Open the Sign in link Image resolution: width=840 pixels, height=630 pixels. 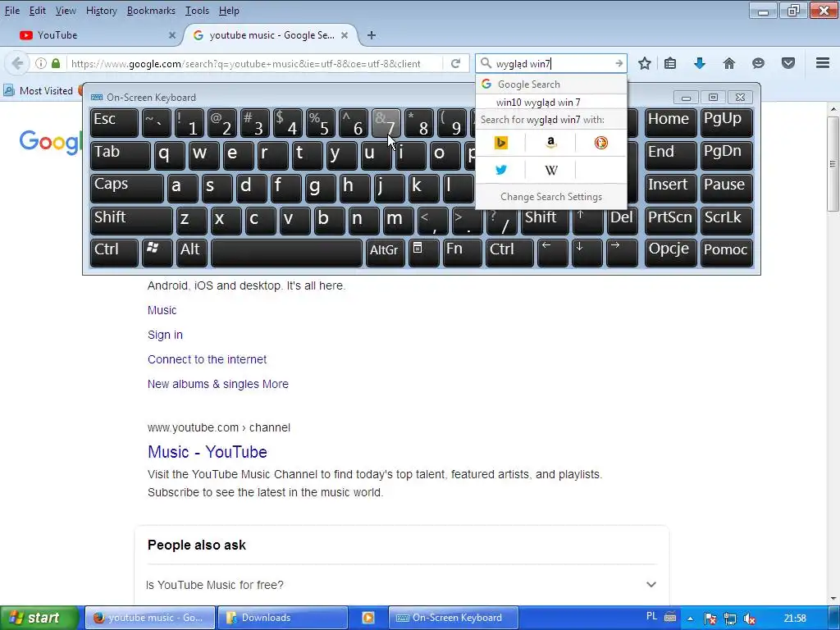click(x=165, y=335)
